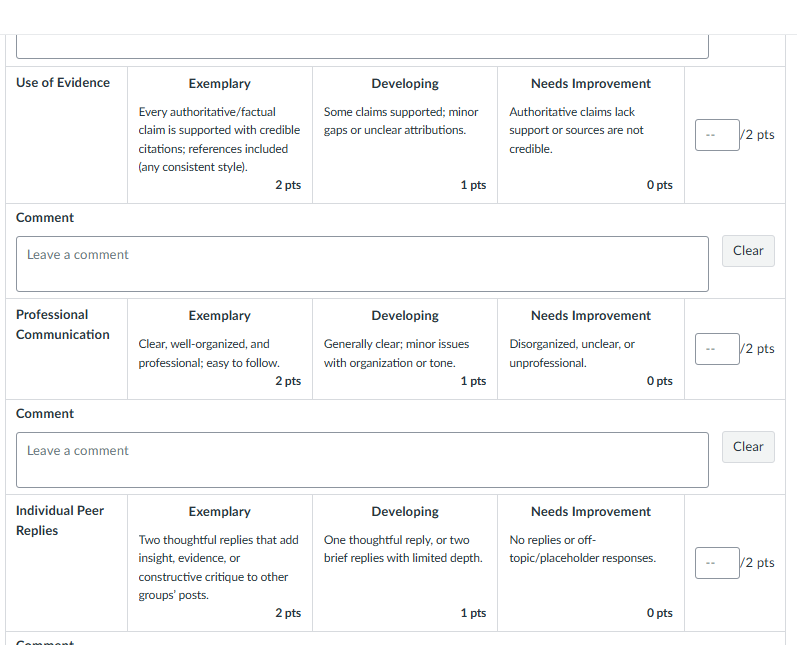Focus the Use of Evidence comment box
Viewport: 797px width, 645px height.
(362, 264)
